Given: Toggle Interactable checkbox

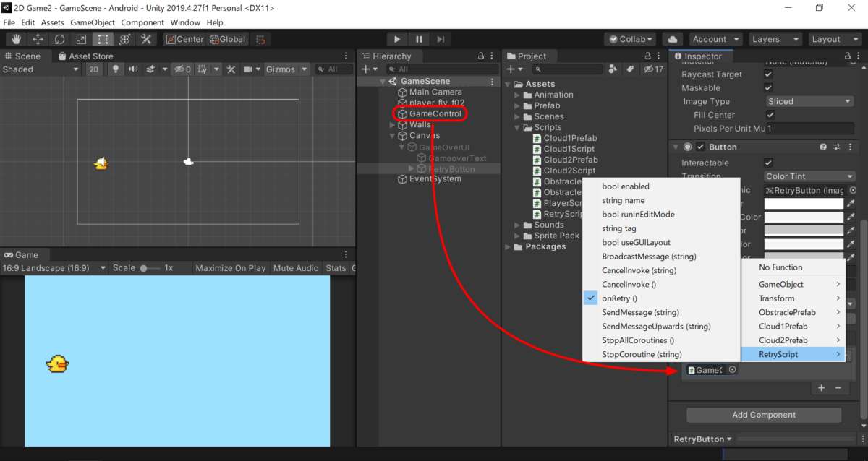Looking at the screenshot, I should pyautogui.click(x=769, y=163).
